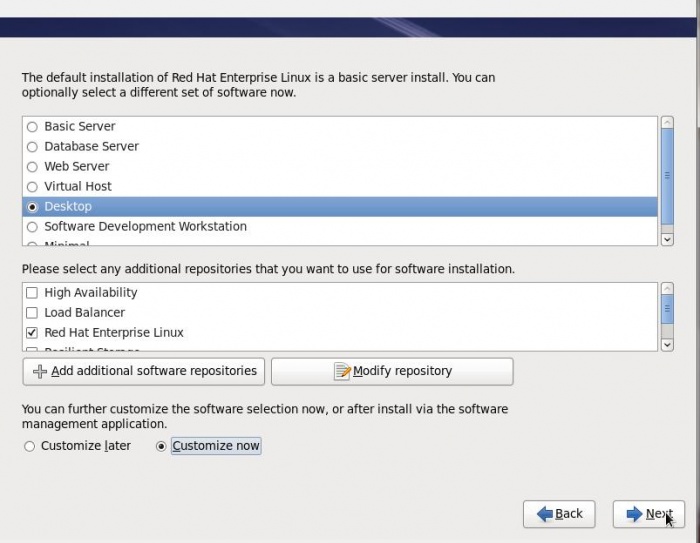
Task: Select Software Development Workstation option
Action: point(33,227)
